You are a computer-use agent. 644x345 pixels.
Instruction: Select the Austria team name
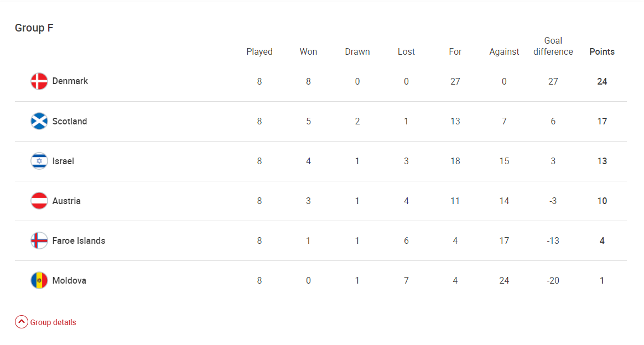66,201
